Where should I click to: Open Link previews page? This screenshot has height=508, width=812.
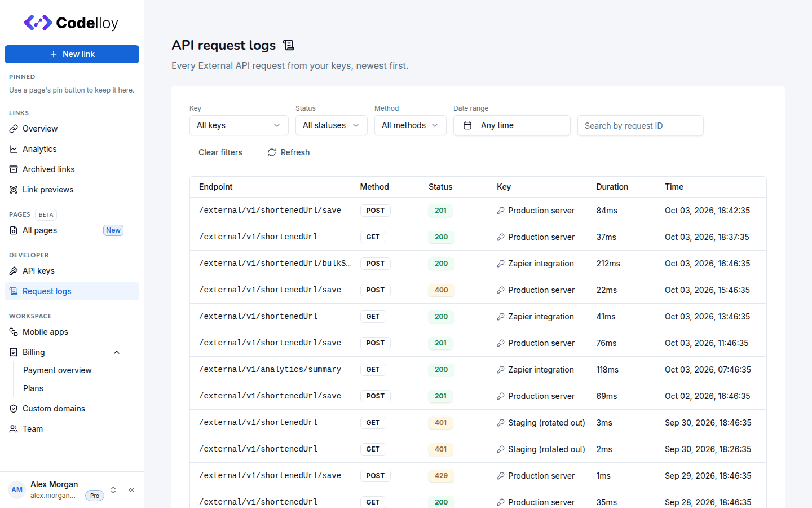(72, 190)
